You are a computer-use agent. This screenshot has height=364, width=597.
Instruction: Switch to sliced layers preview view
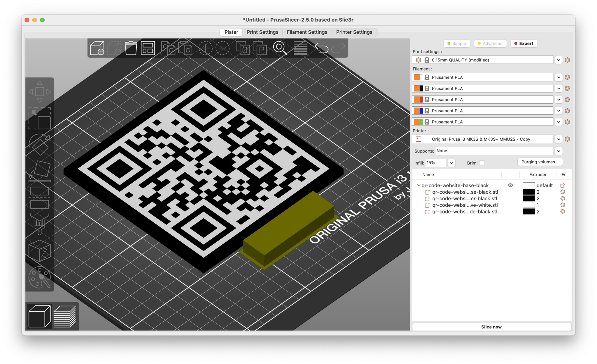(65, 317)
